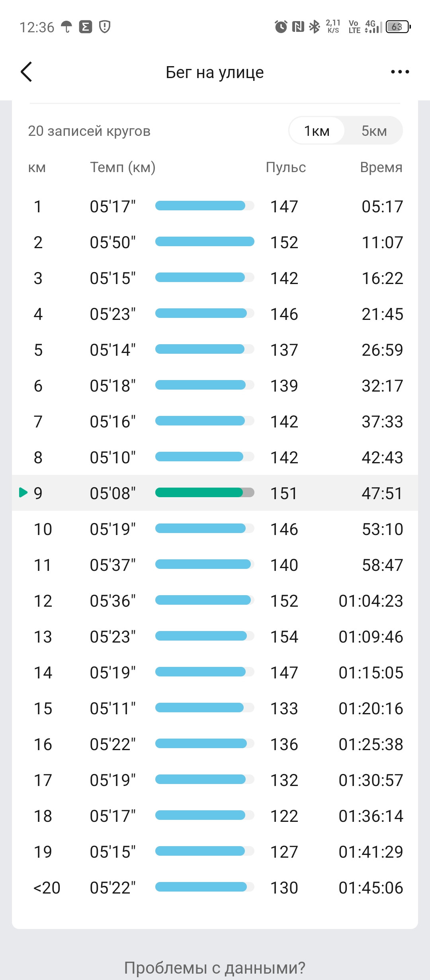Tap the NFC status bar icon

[298, 27]
